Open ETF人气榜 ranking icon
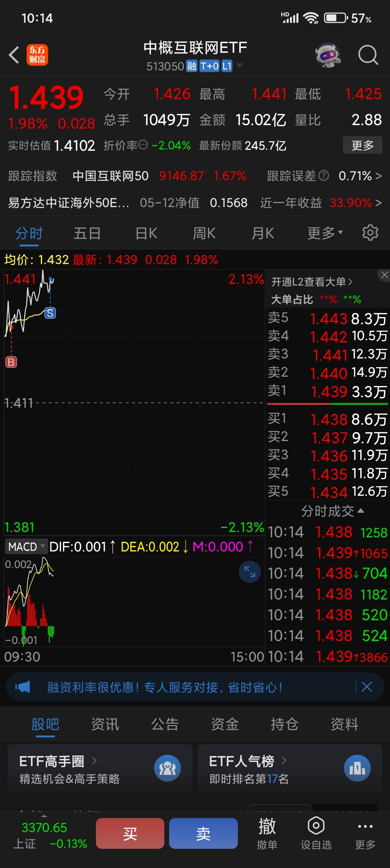390x868 pixels. click(357, 768)
